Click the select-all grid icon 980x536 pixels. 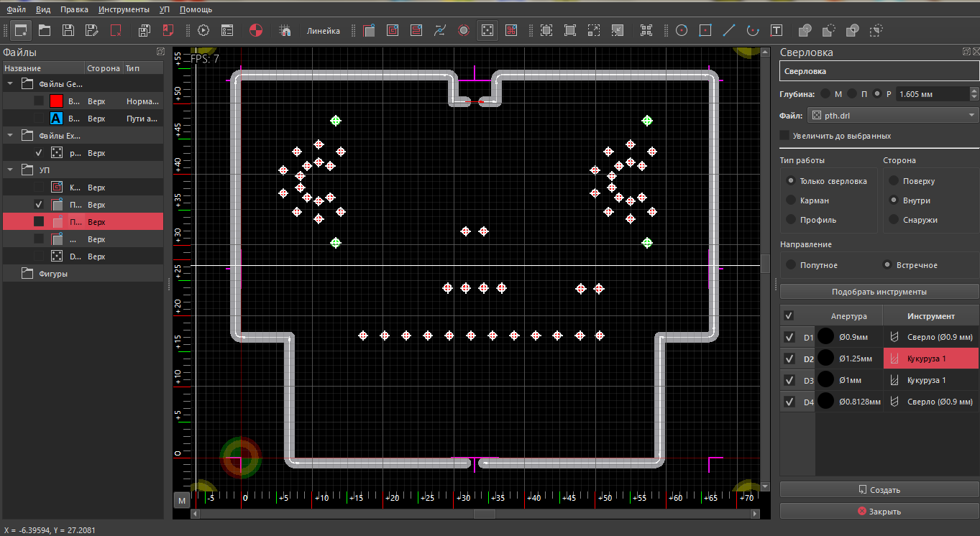[x=646, y=30]
